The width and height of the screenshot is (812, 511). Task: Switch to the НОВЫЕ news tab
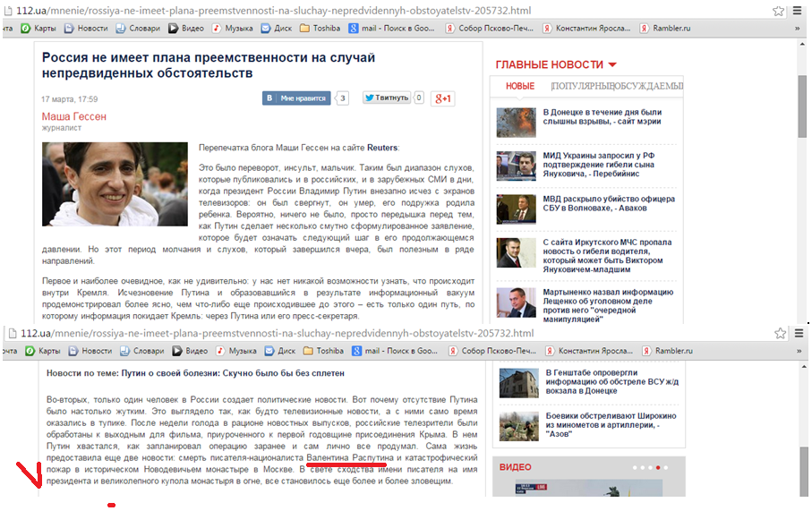[520, 86]
